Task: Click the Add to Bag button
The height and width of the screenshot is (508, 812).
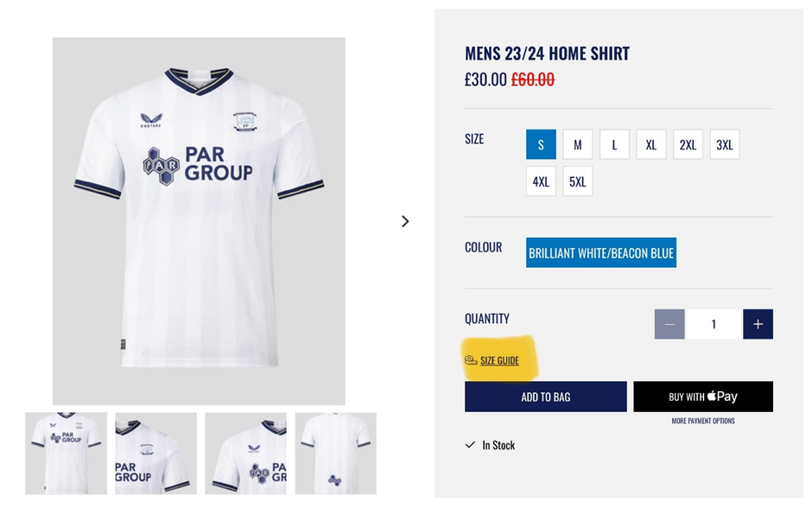Action: pos(545,397)
